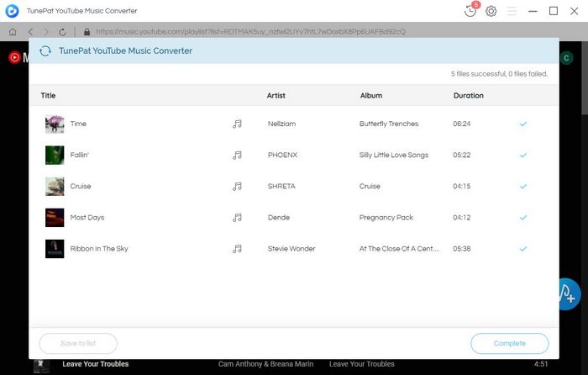Click artist name 'Nellziam'

(x=281, y=124)
